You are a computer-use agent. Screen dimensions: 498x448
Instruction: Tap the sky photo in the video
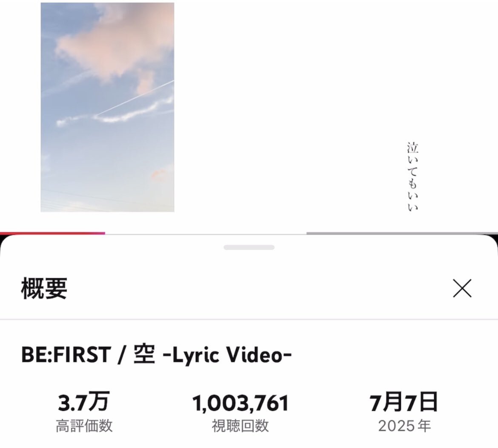pos(107,107)
